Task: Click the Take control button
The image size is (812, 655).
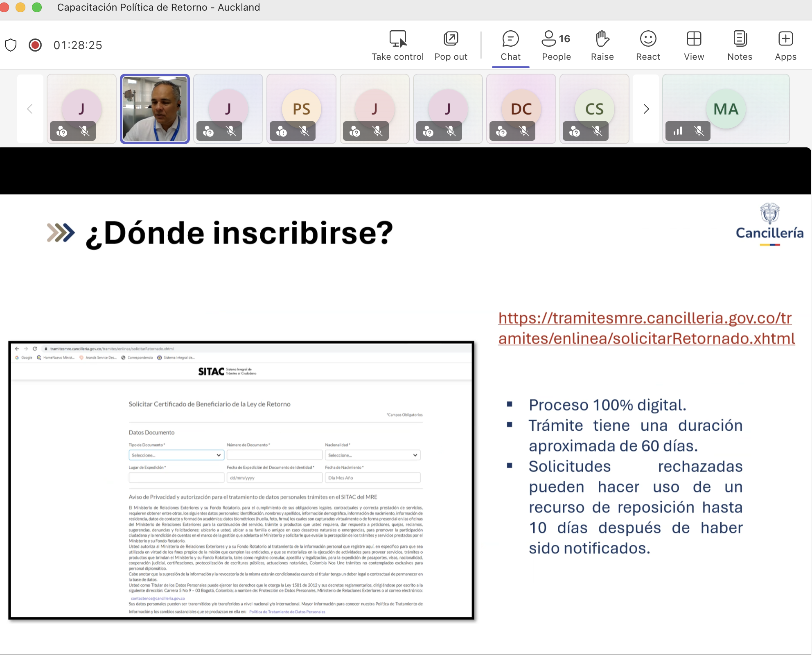Action: click(x=397, y=45)
